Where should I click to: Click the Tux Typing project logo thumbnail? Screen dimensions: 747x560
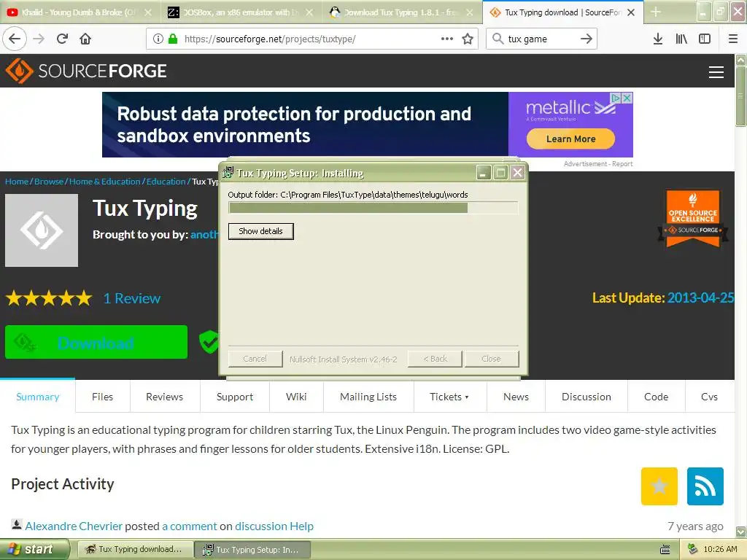coord(42,230)
